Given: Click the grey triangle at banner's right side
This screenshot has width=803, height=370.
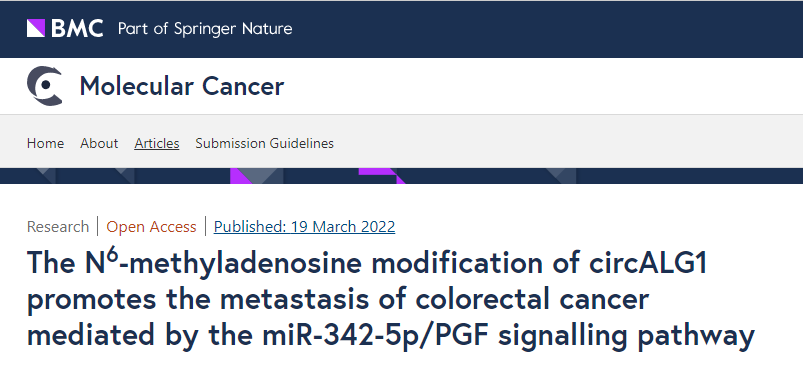Looking at the screenshot, I should pos(561,176).
